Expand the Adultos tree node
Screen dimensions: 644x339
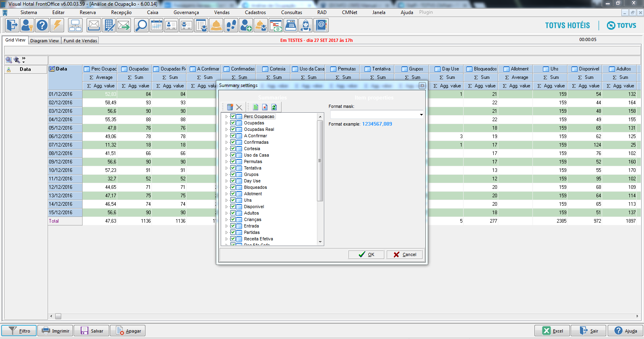click(x=226, y=213)
